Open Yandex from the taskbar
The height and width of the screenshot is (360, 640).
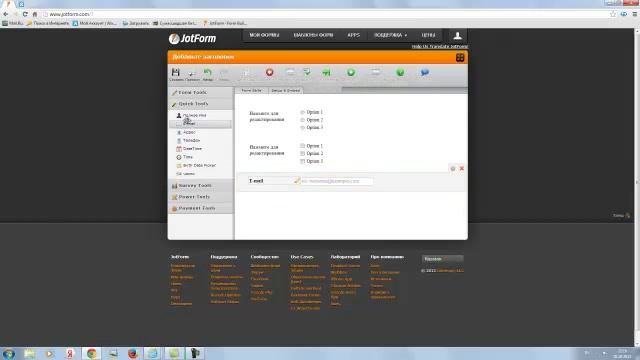pyautogui.click(x=70, y=353)
